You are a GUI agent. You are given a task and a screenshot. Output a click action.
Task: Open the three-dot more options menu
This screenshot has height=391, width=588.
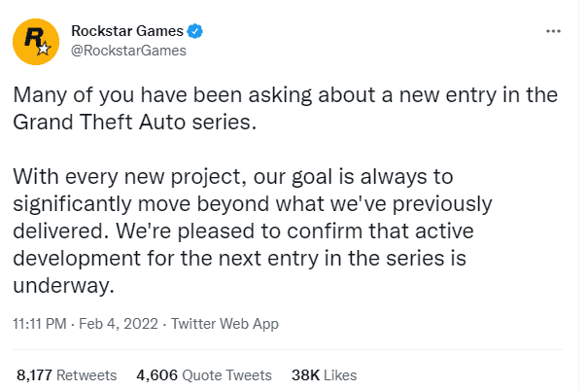554,31
